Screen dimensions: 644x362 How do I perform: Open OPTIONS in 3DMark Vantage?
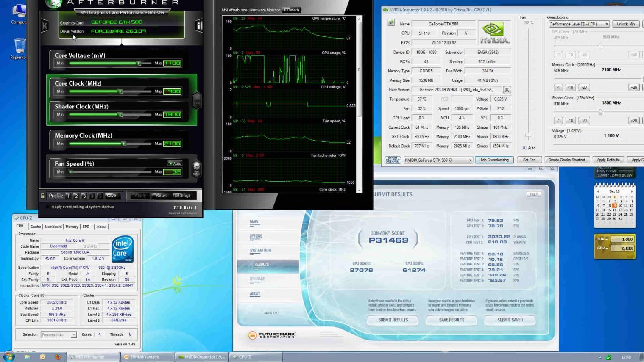(x=256, y=236)
